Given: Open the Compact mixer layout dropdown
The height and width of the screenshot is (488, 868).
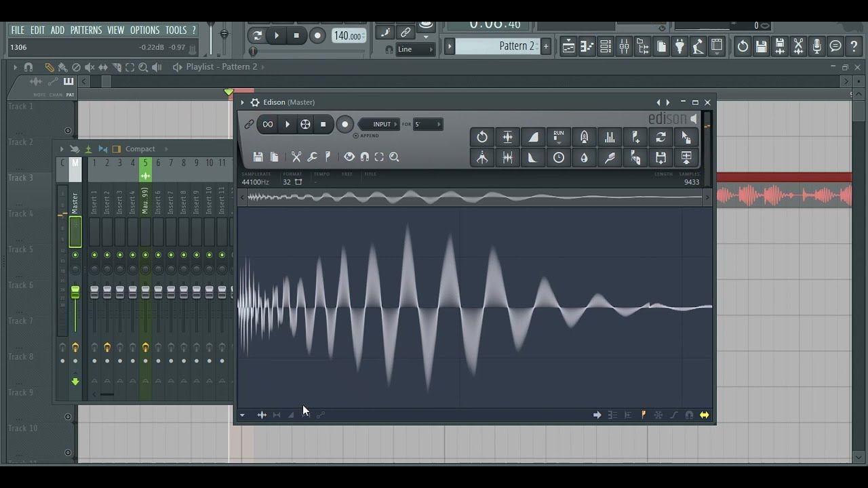Looking at the screenshot, I should pyautogui.click(x=140, y=149).
